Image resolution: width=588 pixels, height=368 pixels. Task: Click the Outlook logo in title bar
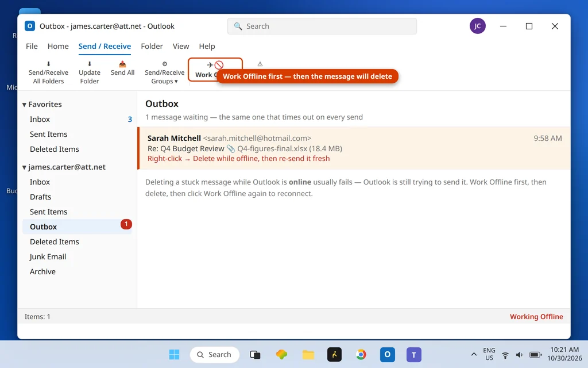tap(30, 26)
